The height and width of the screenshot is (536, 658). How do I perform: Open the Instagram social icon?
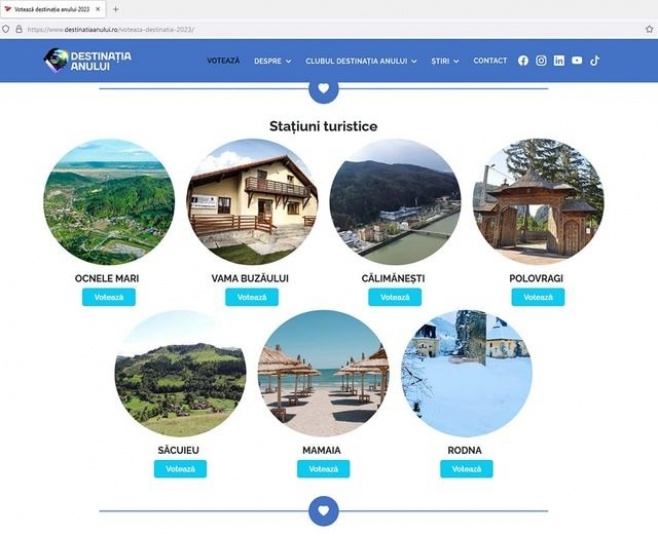pyautogui.click(x=541, y=61)
